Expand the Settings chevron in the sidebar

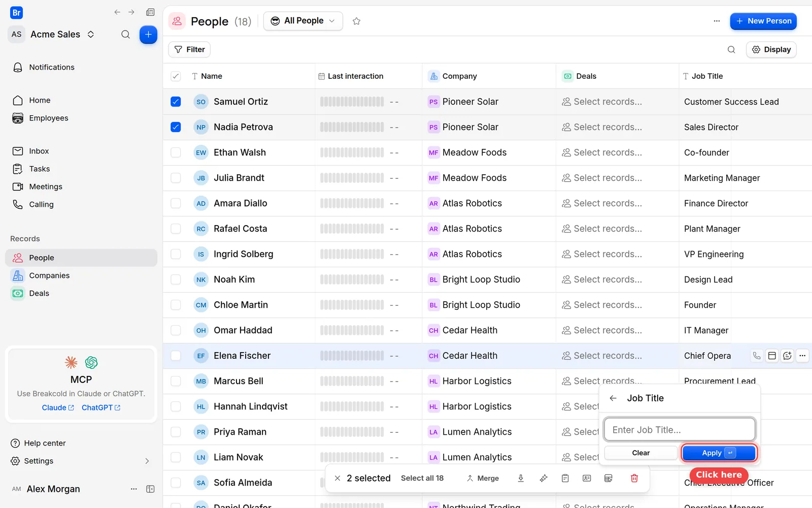pos(147,461)
